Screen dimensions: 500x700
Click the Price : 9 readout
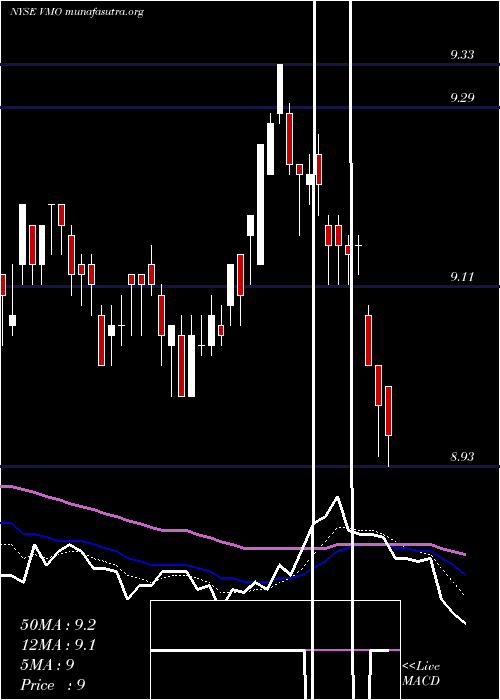(53, 684)
